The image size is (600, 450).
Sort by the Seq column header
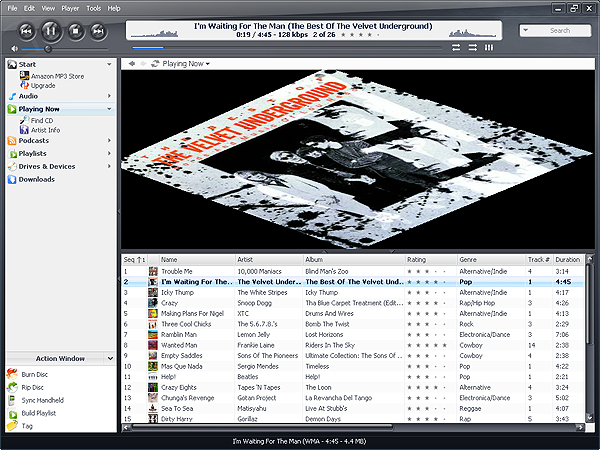point(134,260)
